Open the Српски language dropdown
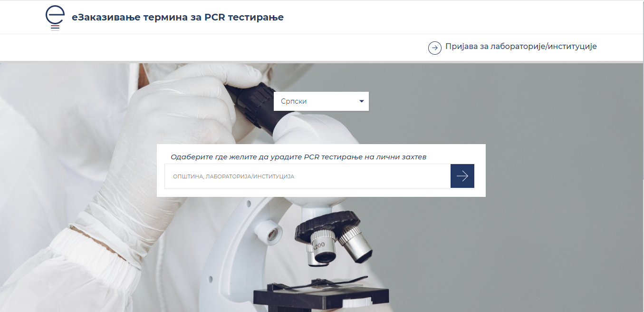The height and width of the screenshot is (312, 644). [321, 101]
